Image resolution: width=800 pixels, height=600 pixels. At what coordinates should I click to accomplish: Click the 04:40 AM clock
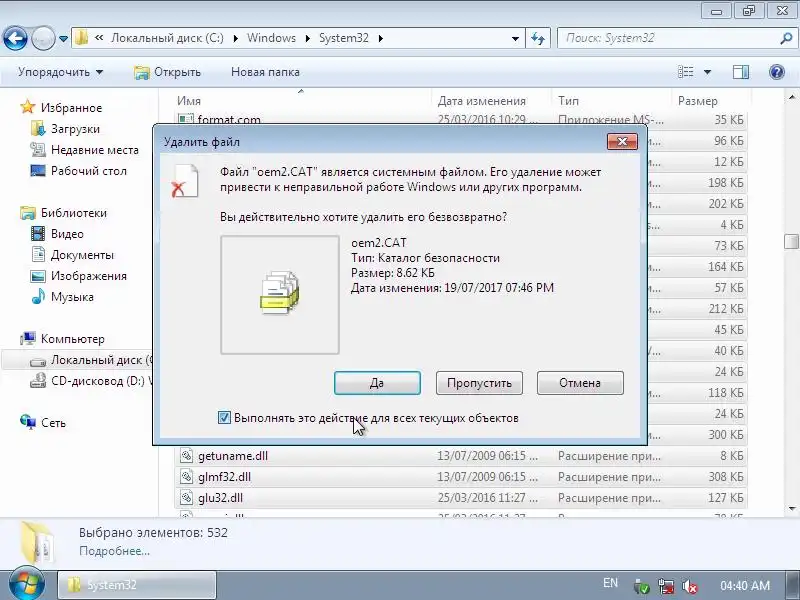tap(745, 585)
